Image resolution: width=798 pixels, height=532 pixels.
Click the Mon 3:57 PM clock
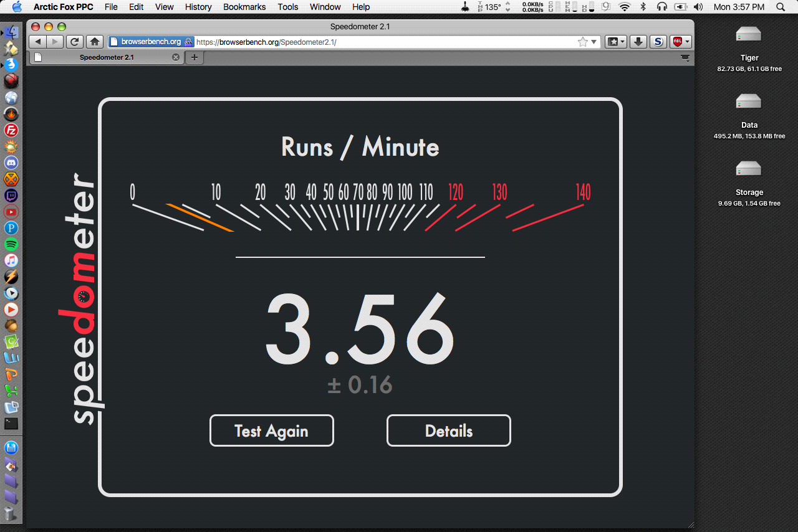739,7
